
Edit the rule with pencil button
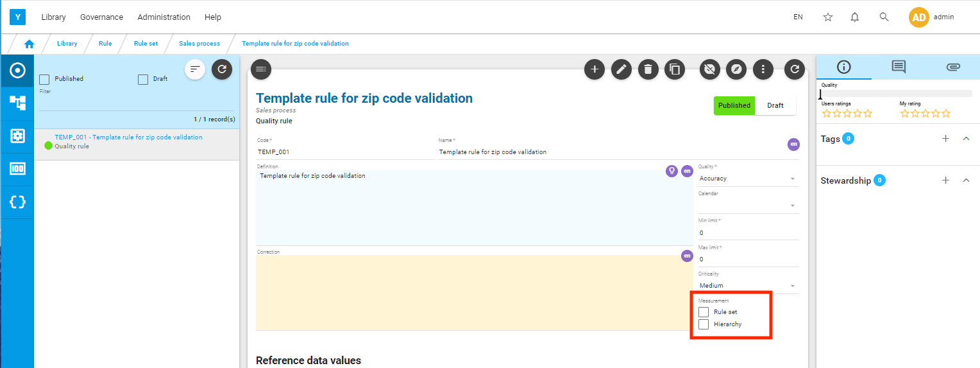point(621,69)
